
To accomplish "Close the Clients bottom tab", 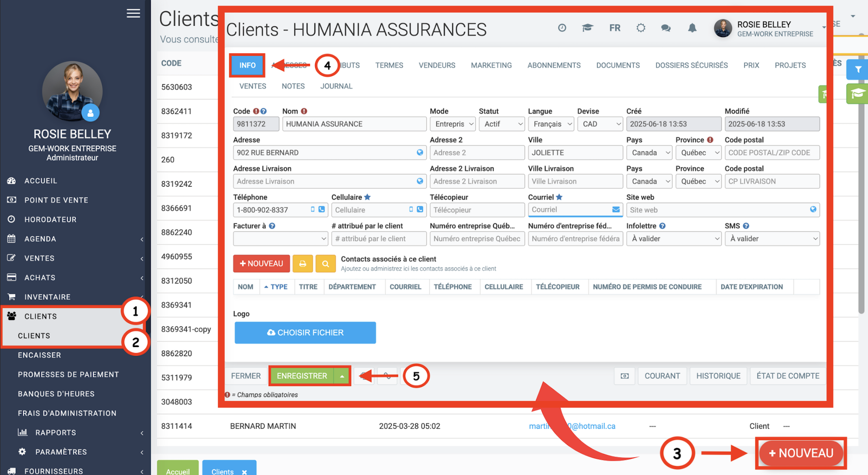I will (244, 472).
